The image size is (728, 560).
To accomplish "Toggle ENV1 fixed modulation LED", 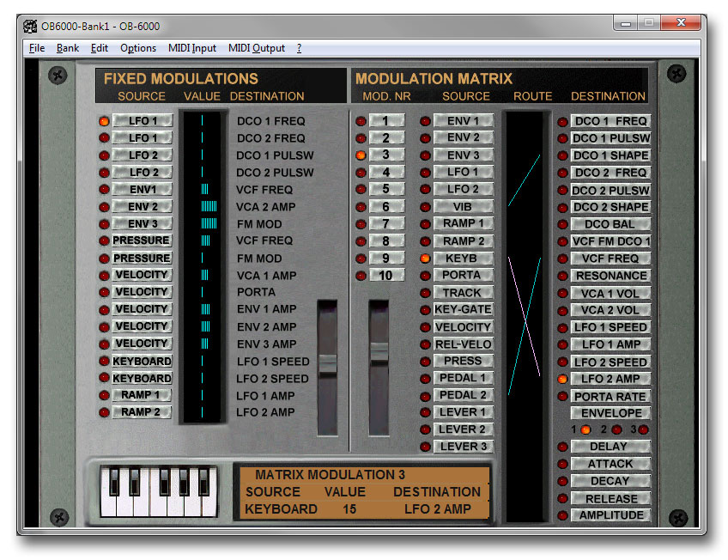I will [x=104, y=190].
